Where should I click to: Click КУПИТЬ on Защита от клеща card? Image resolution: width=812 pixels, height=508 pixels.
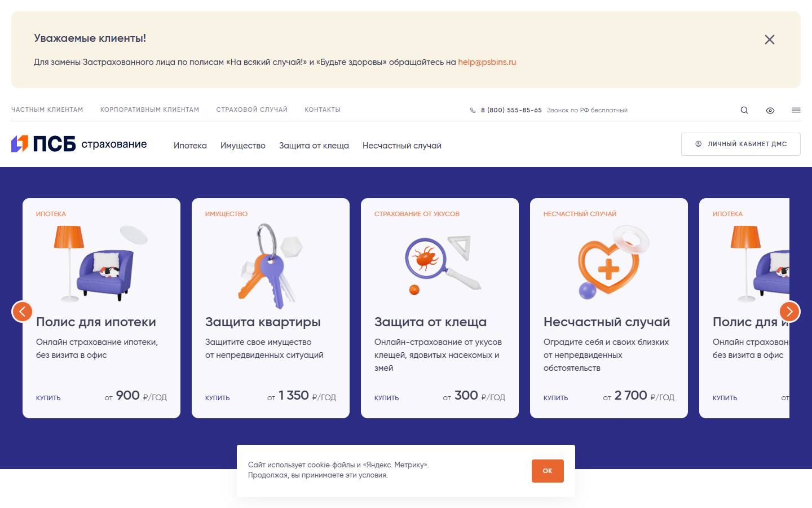pos(387,398)
